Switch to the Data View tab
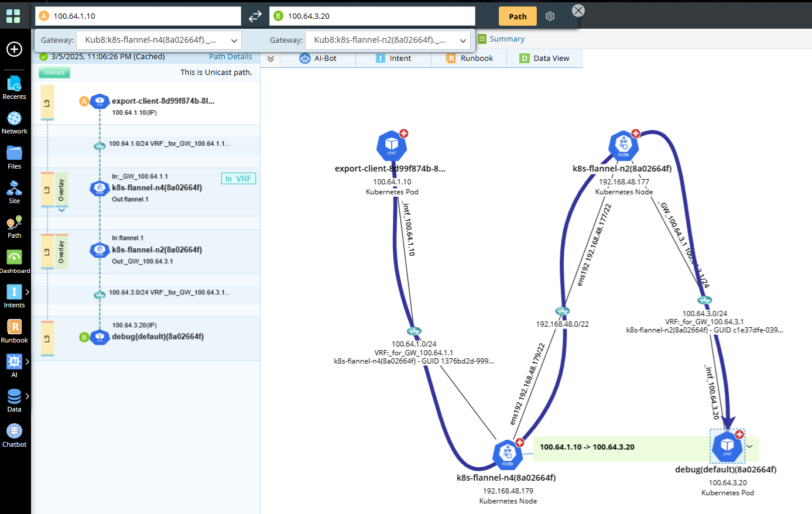This screenshot has height=514, width=812. [544, 59]
